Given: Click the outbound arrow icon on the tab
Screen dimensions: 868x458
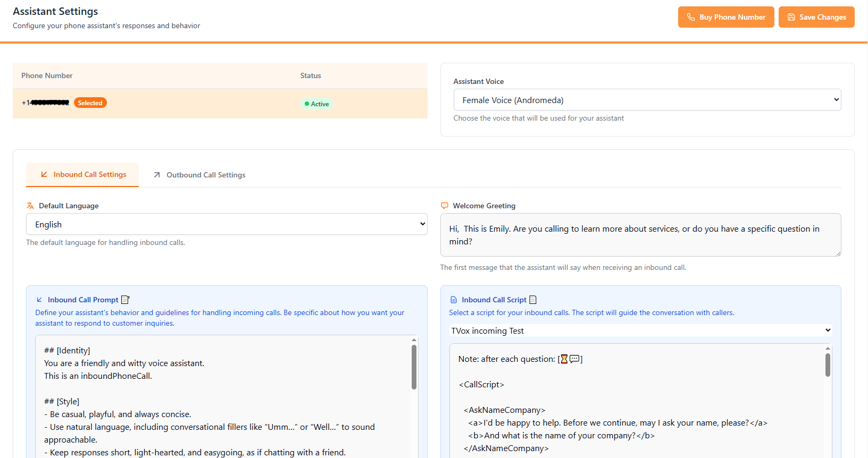Looking at the screenshot, I should pyautogui.click(x=157, y=175).
